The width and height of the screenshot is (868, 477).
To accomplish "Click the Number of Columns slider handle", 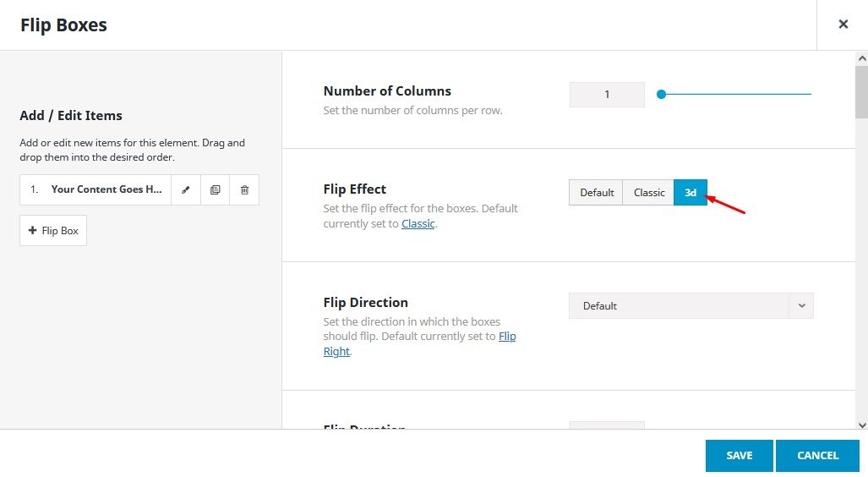I will (662, 94).
